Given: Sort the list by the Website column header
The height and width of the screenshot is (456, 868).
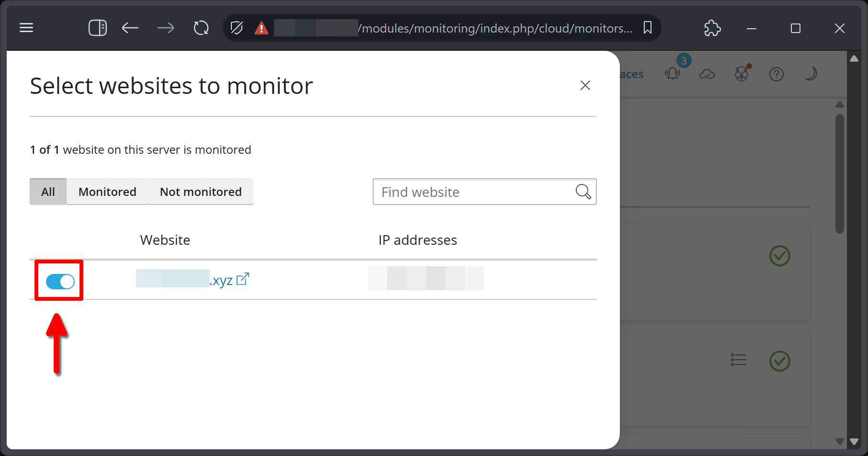Looking at the screenshot, I should 165,240.
